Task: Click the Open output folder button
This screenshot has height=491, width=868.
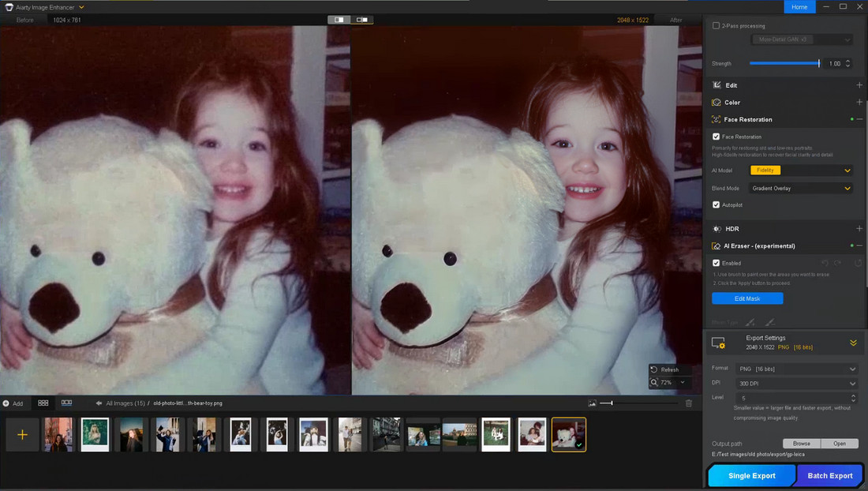Action: 840,444
